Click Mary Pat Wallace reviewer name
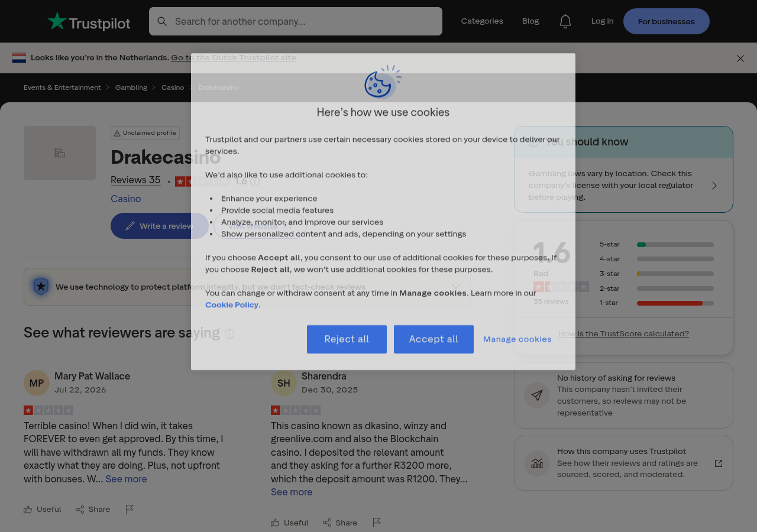 92,376
